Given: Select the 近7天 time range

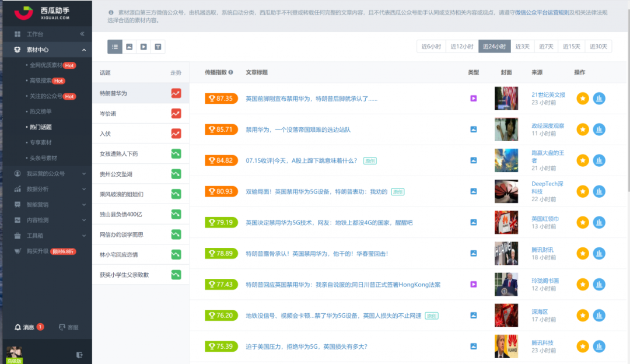Looking at the screenshot, I should 546,47.
